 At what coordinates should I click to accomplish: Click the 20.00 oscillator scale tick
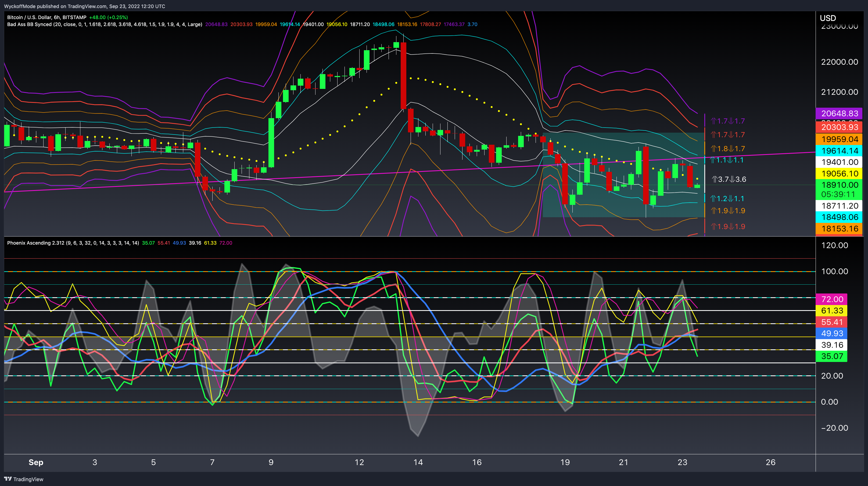832,376
